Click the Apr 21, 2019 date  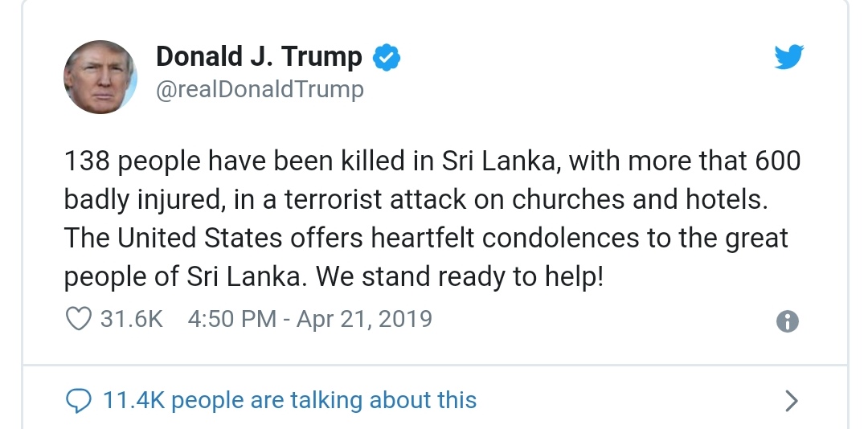(x=364, y=319)
